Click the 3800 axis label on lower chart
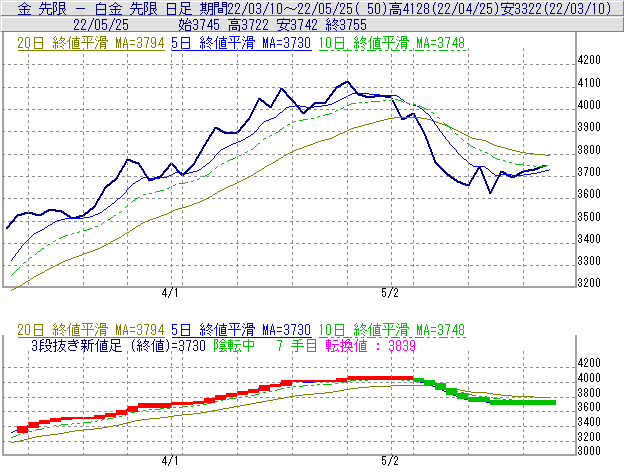 (589, 393)
